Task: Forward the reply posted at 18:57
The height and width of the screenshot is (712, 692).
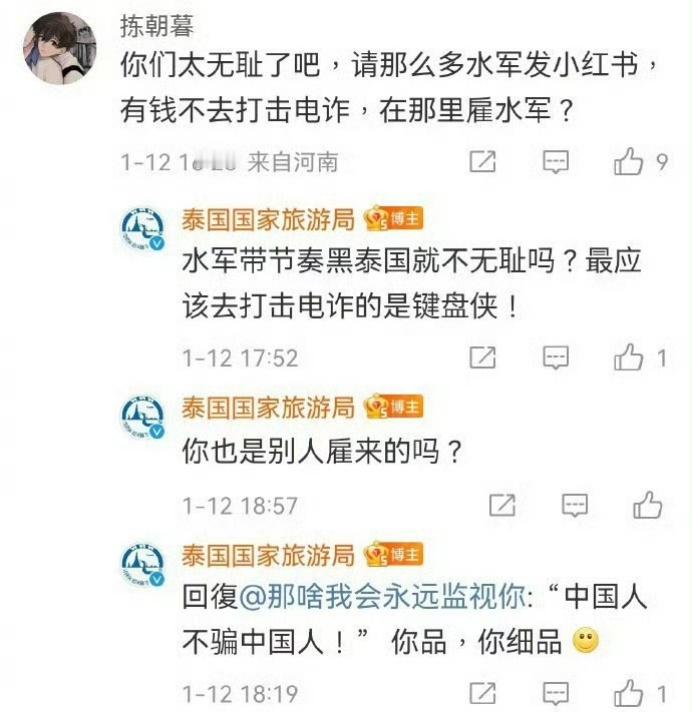Action: 502,505
